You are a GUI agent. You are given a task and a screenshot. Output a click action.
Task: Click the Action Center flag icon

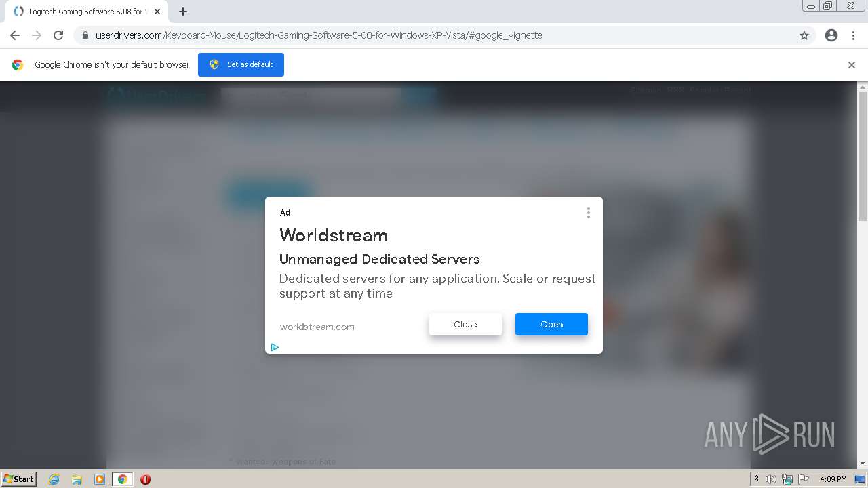[804, 479]
